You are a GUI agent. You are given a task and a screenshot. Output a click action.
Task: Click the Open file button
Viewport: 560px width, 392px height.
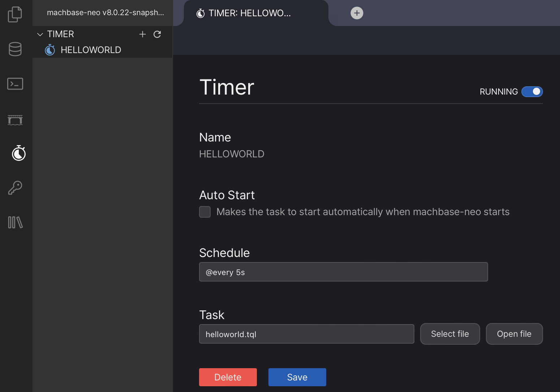coord(514,334)
